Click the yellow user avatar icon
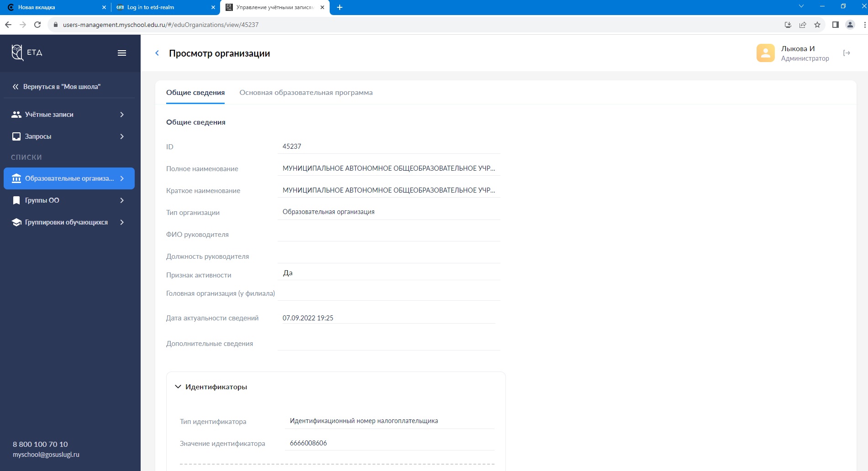 tap(765, 53)
